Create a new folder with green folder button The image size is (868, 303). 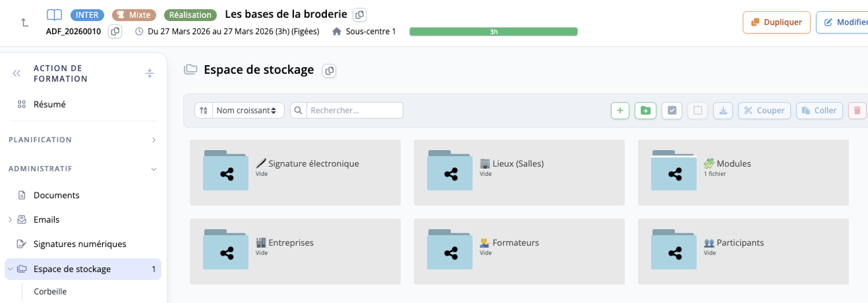[645, 110]
